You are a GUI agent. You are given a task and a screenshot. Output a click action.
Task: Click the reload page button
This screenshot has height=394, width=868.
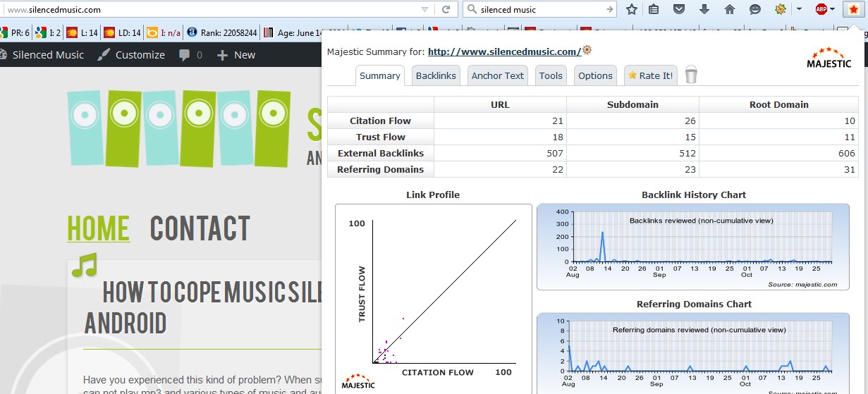[x=446, y=9]
